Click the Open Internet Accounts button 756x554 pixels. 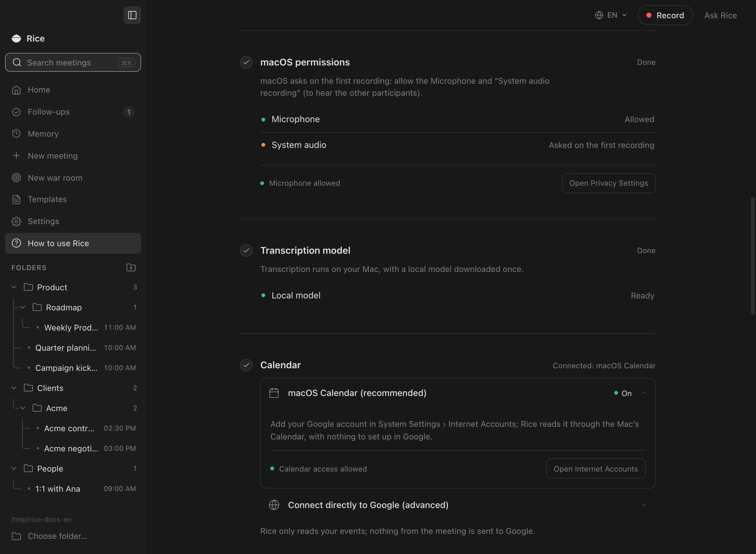point(596,468)
